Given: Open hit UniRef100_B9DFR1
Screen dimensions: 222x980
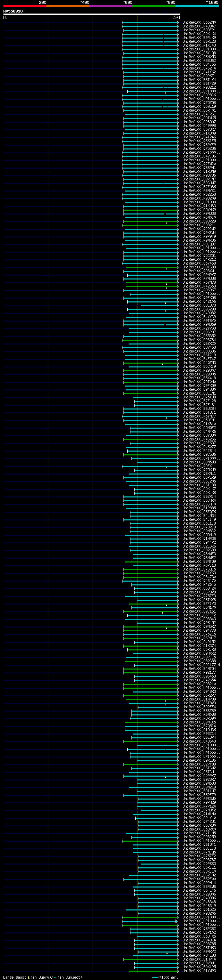Looking at the screenshot, I should coord(199,30).
